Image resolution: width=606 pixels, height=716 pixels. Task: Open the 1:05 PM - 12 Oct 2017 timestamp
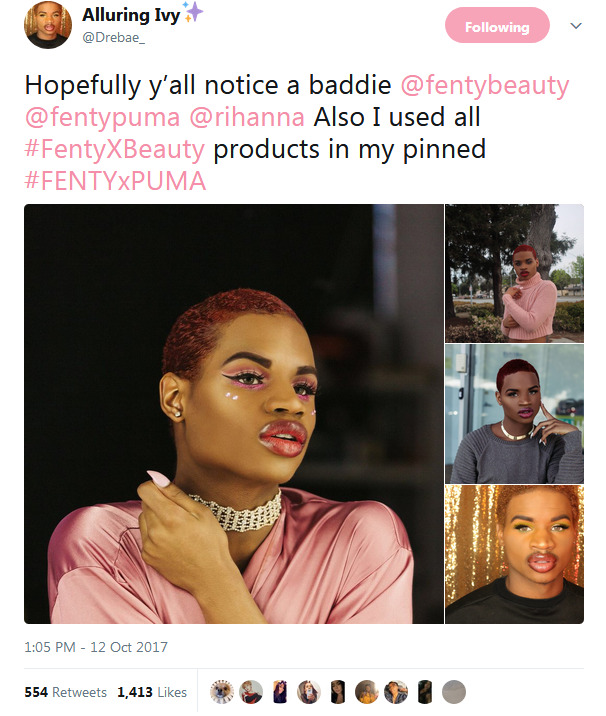[x=96, y=647]
